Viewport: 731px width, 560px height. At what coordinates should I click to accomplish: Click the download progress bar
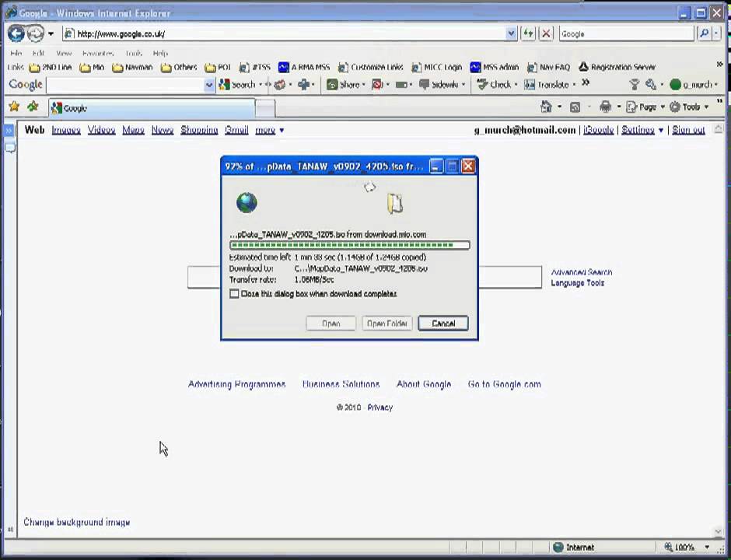(350, 245)
